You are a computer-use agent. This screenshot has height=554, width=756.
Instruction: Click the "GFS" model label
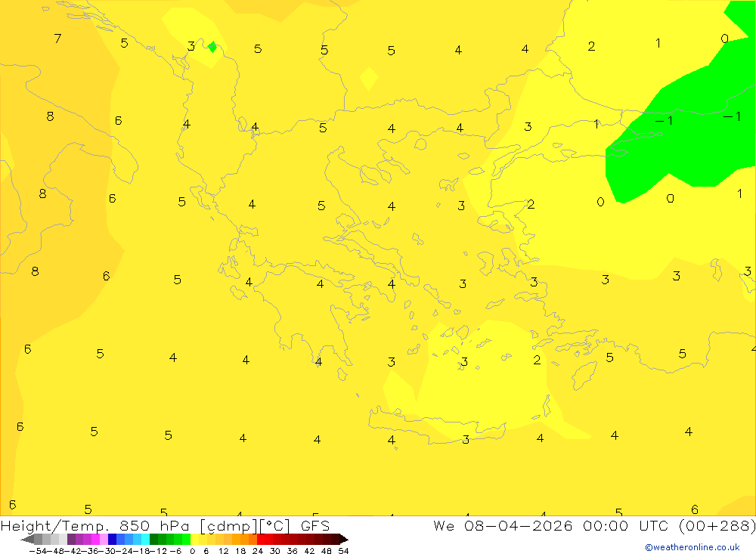coord(315,525)
